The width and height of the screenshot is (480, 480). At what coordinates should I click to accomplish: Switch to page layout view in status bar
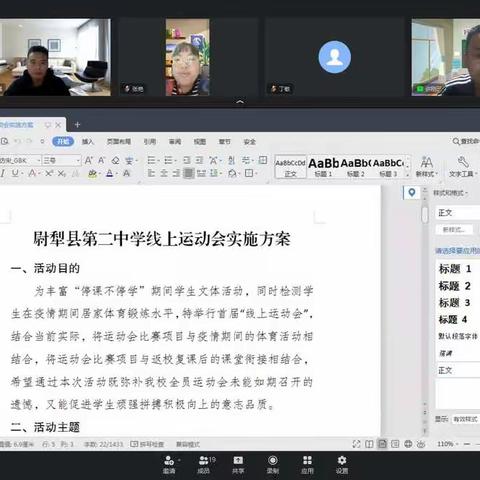(x=382, y=444)
